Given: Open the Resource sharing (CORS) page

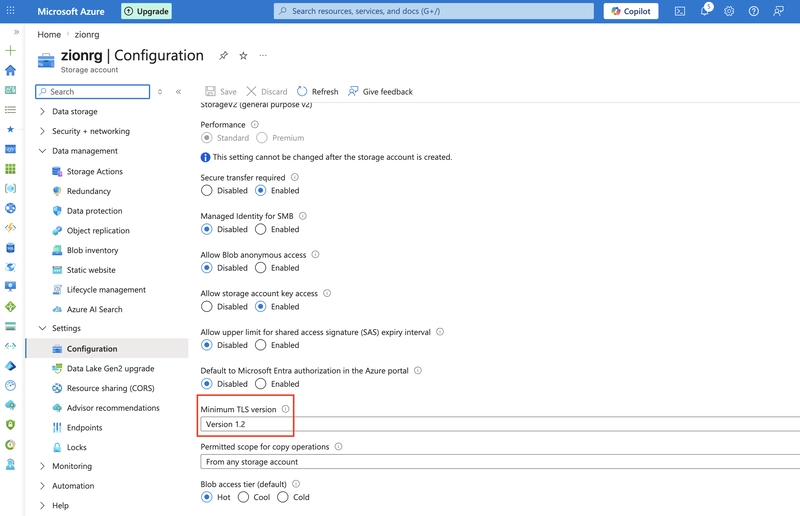Looking at the screenshot, I should (x=111, y=388).
